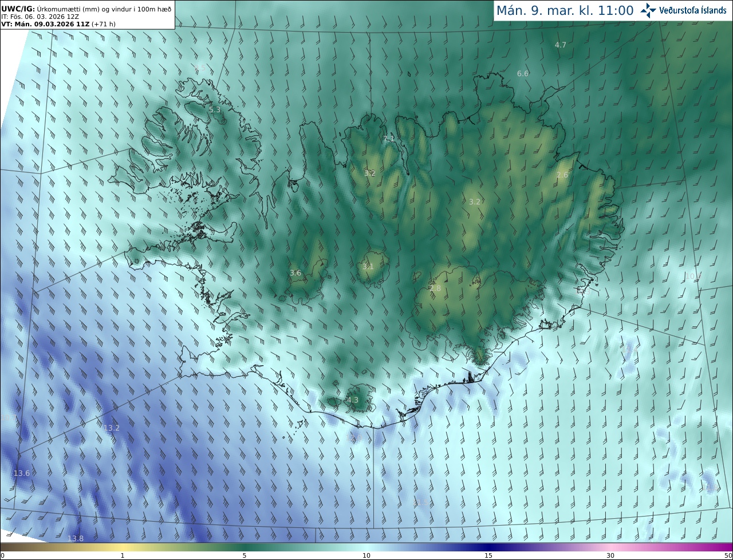Click the '15' tick on the color scale
The width and height of the screenshot is (733, 560).
click(488, 555)
